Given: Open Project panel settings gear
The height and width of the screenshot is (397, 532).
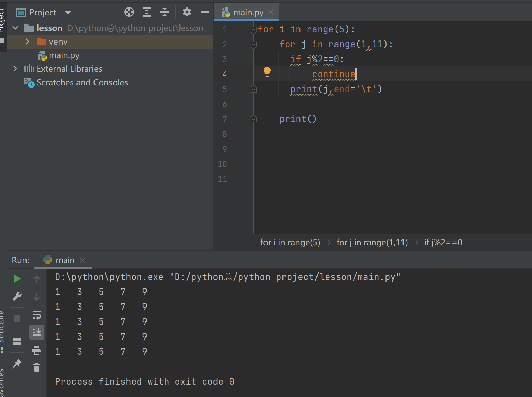Looking at the screenshot, I should coord(187,12).
